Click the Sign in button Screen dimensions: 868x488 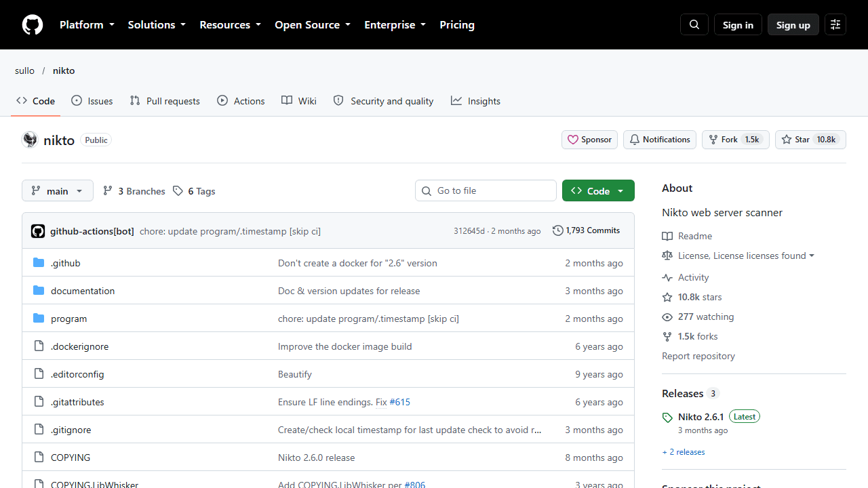point(738,24)
